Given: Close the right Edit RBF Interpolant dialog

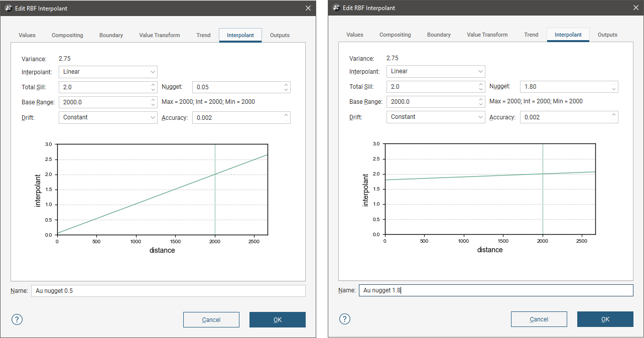Looking at the screenshot, I should pyautogui.click(x=635, y=8).
